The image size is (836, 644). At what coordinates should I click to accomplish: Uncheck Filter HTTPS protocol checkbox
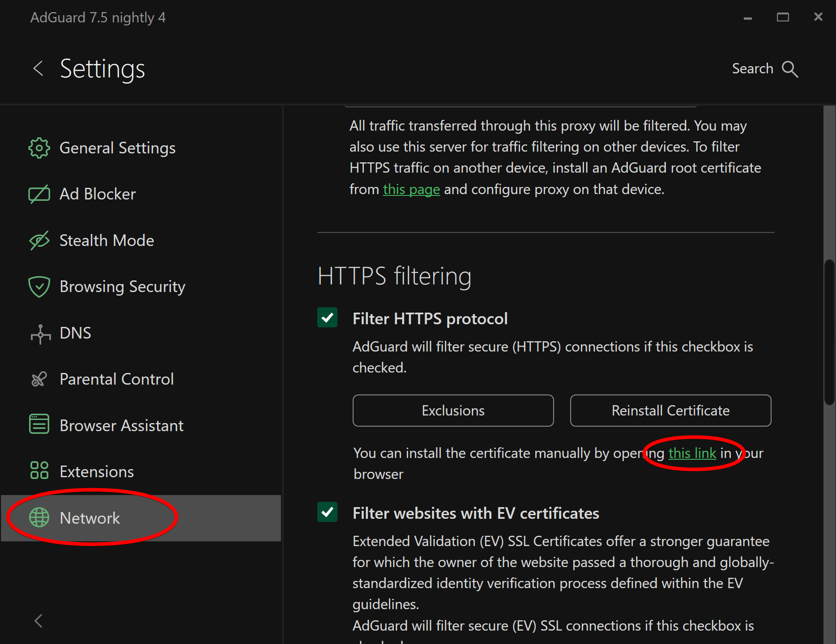328,318
